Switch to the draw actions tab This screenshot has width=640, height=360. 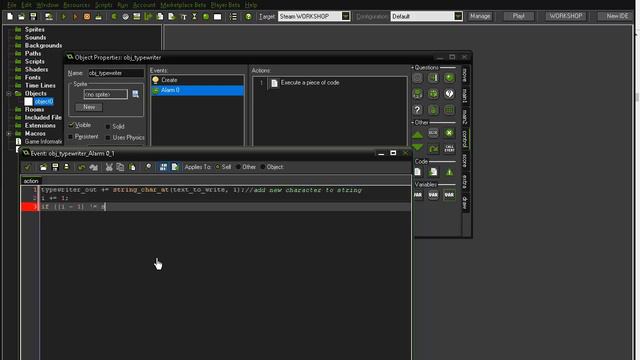465,202
